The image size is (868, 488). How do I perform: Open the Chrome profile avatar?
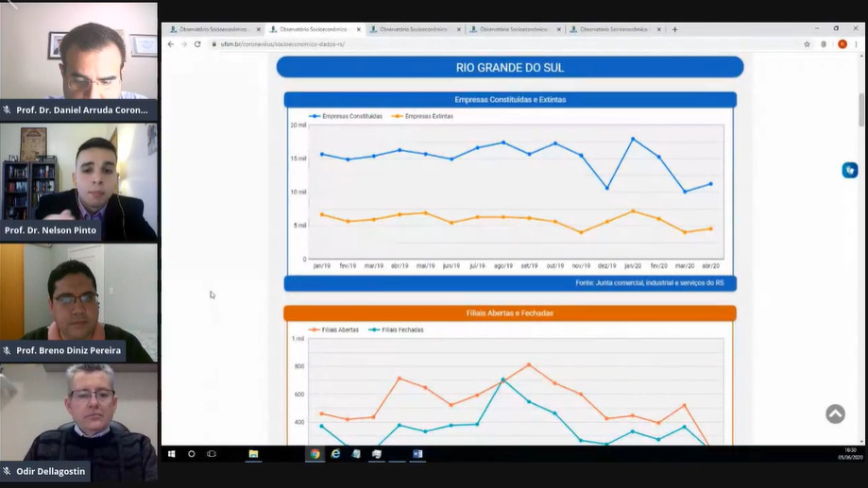842,44
